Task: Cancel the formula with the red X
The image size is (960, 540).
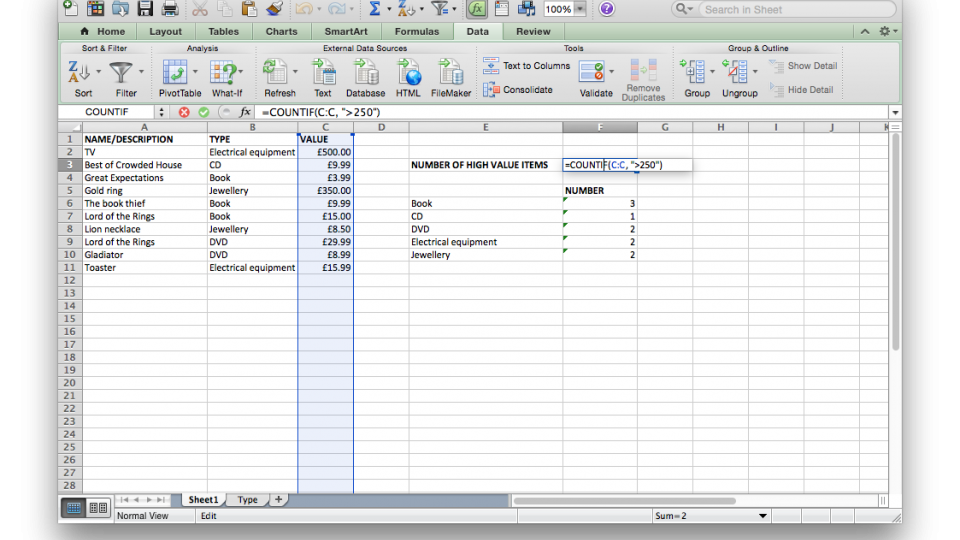Action: pos(184,112)
